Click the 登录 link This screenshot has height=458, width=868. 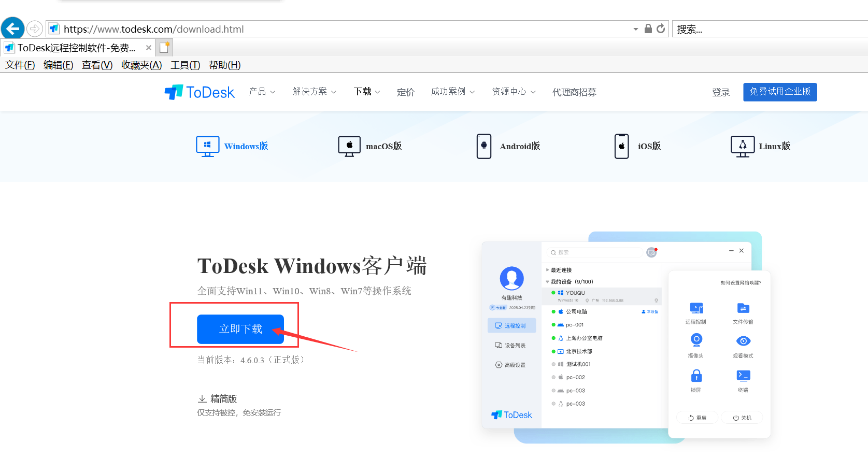coord(721,92)
